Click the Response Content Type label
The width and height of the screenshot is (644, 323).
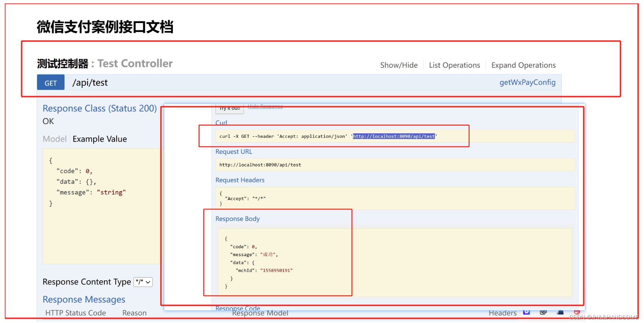(87, 282)
